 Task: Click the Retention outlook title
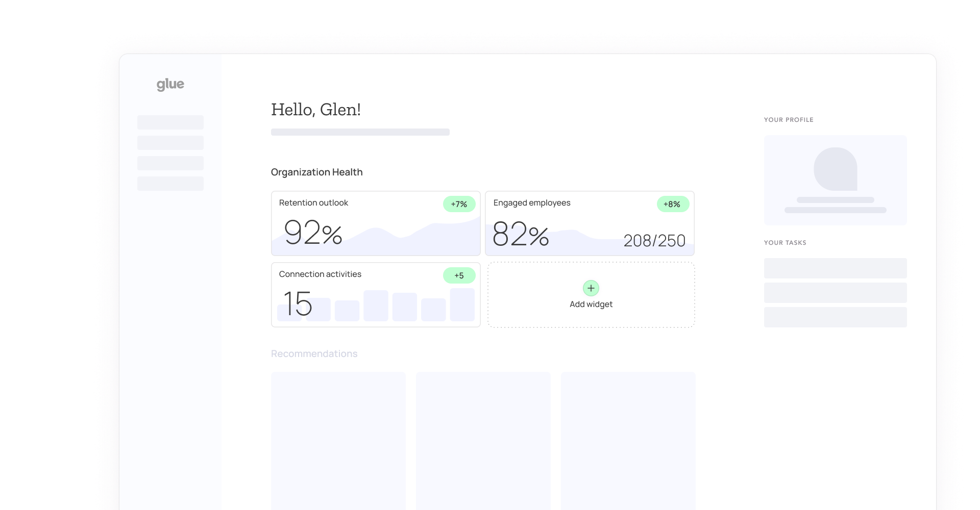[x=313, y=202]
